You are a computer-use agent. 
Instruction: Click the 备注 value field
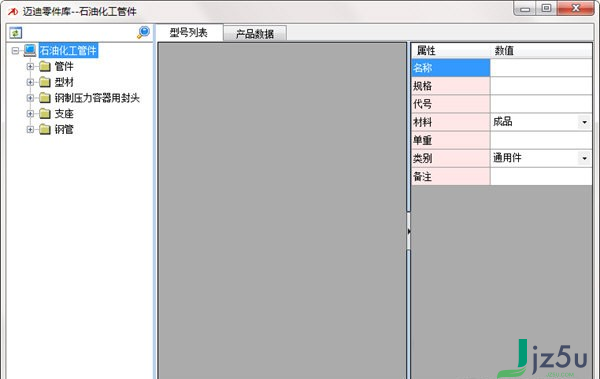point(541,176)
